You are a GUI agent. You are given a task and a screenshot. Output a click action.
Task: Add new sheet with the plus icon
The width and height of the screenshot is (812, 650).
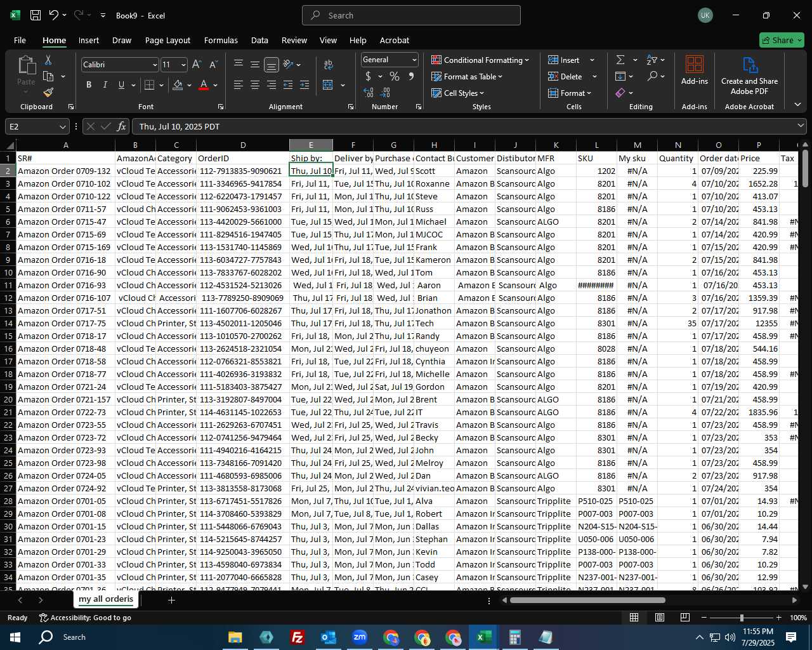[x=171, y=600]
